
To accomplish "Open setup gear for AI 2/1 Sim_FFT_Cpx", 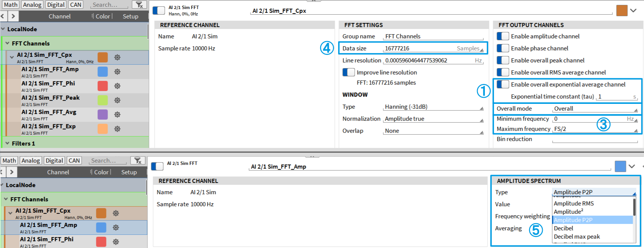I will coord(117,58).
